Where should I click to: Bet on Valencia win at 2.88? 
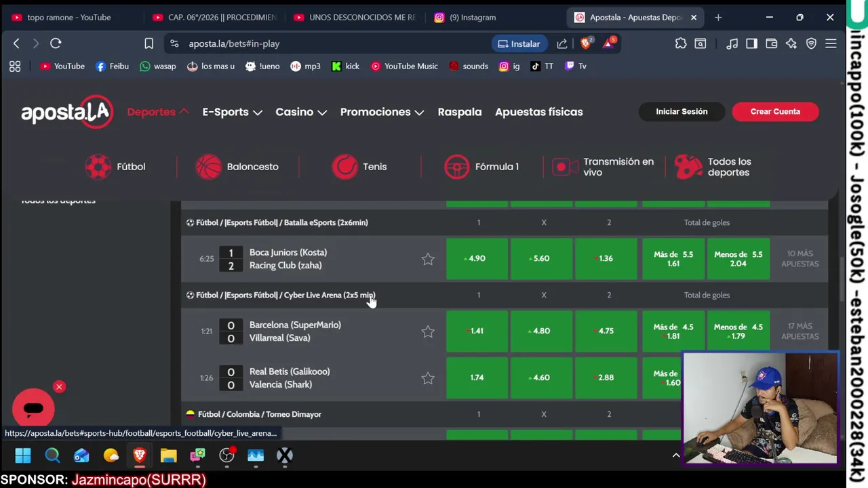[606, 378]
